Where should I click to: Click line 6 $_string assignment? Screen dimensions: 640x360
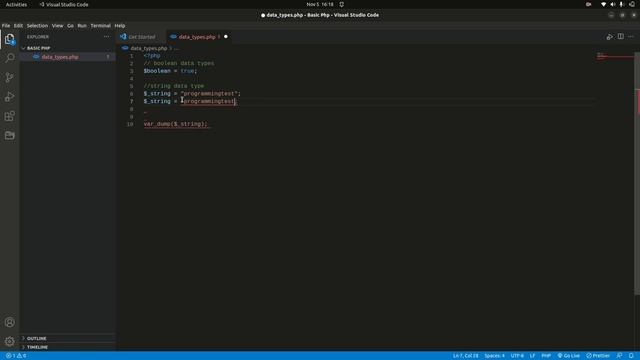[192, 94]
